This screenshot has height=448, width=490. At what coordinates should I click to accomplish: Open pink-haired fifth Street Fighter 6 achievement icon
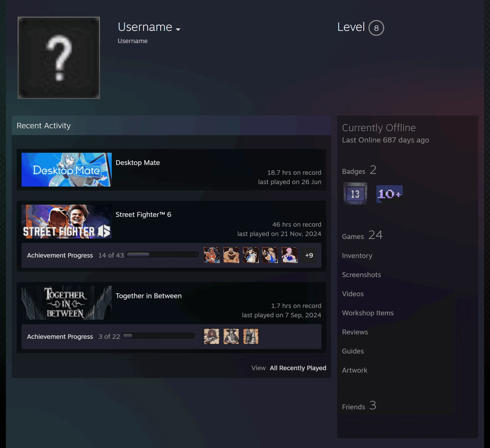pos(289,255)
